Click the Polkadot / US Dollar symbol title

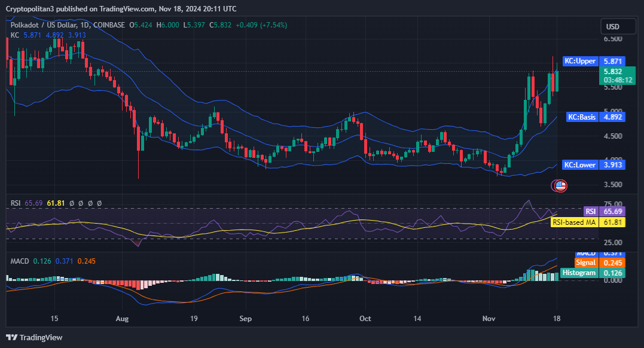pyautogui.click(x=68, y=25)
